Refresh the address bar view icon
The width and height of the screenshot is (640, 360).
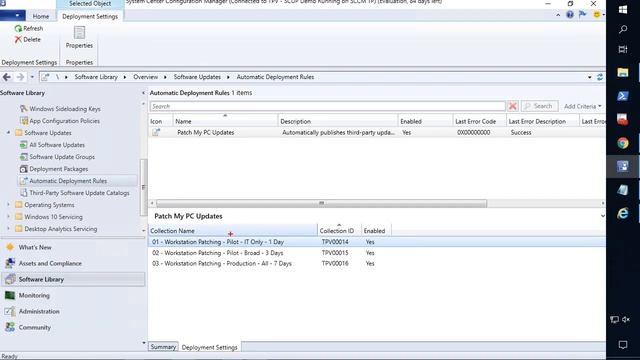tap(600, 77)
